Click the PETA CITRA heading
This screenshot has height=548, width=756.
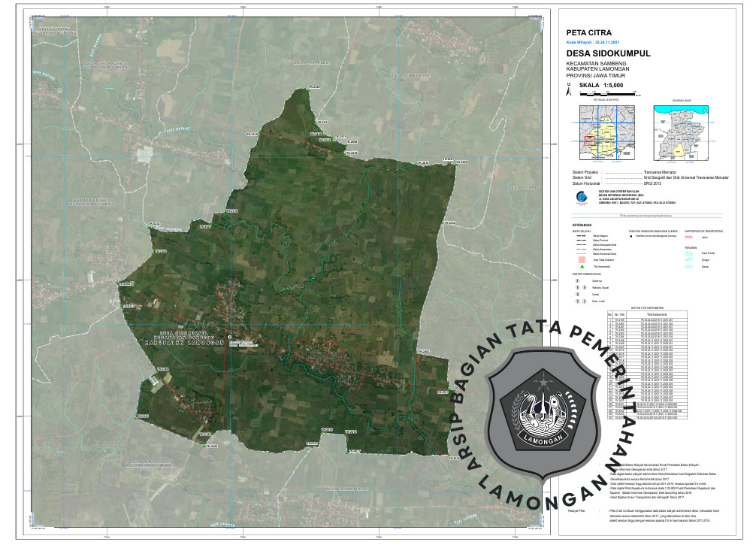(588, 32)
